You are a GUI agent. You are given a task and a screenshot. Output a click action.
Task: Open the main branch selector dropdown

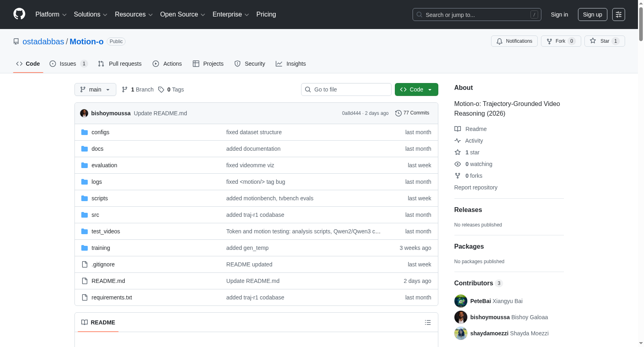[x=95, y=89]
